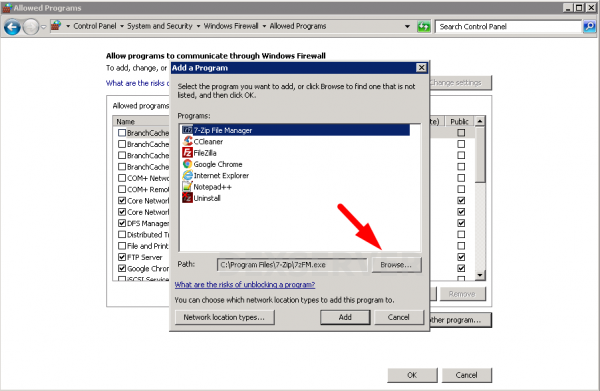Select the CCleaner program icon
The width and height of the screenshot is (600, 391).
pyautogui.click(x=187, y=141)
